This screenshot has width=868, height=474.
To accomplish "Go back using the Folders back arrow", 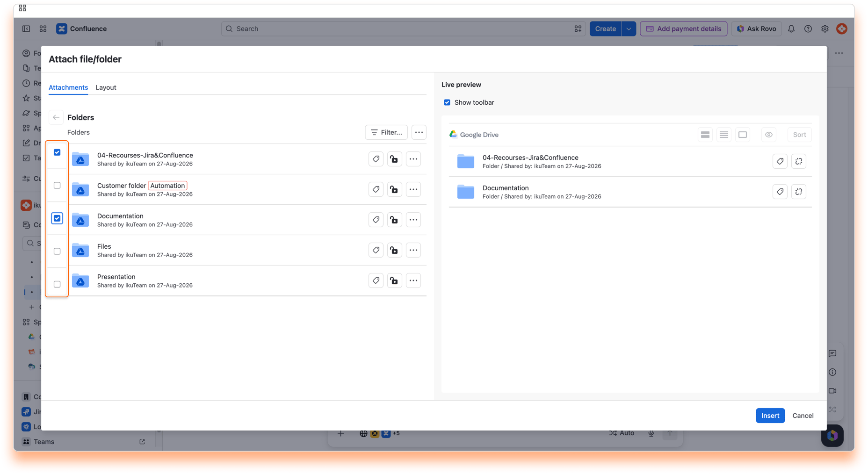I will coord(56,117).
